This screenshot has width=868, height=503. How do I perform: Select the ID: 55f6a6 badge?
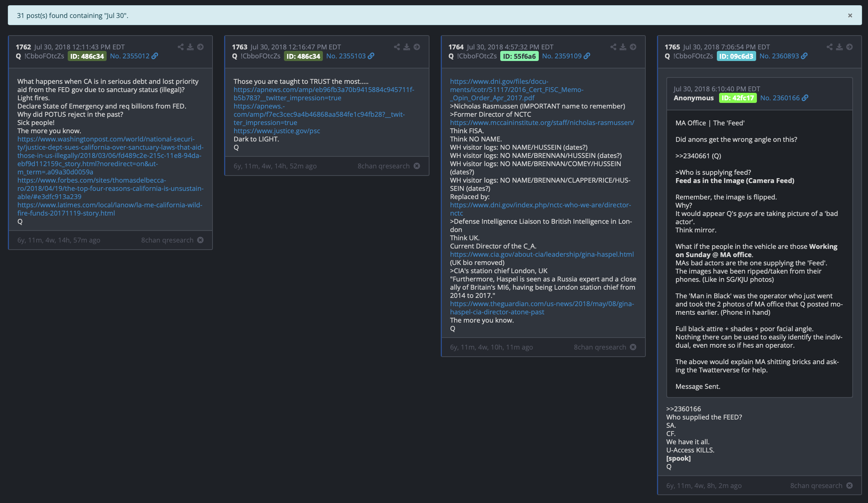point(519,56)
